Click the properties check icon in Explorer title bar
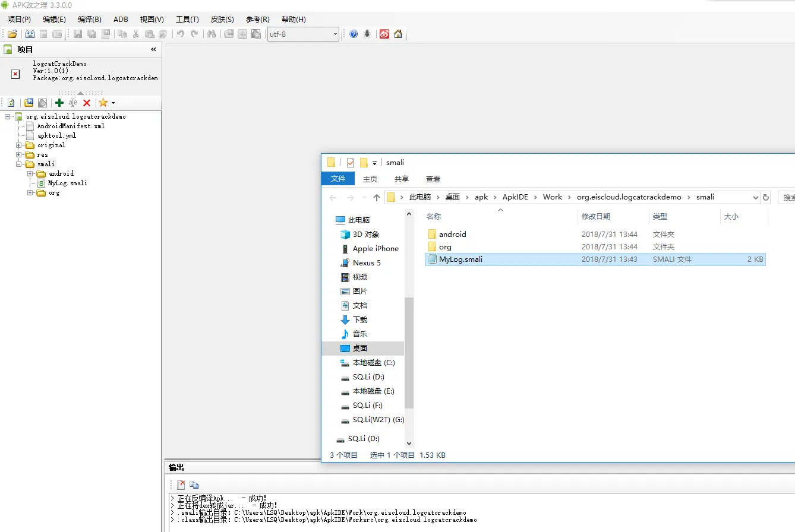The height and width of the screenshot is (532, 795). (x=351, y=162)
